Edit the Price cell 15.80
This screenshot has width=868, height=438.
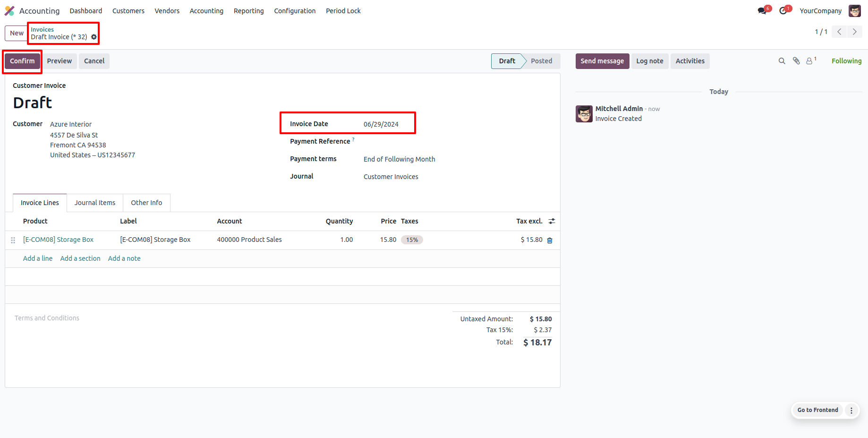[x=388, y=240]
